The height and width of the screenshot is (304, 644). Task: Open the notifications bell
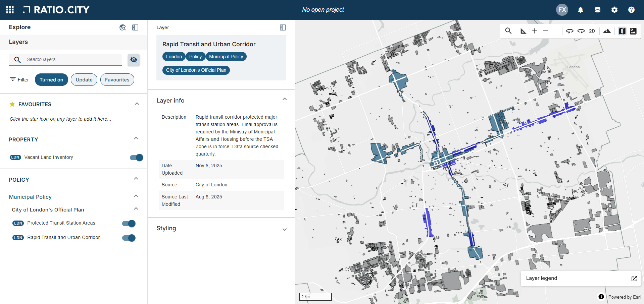pyautogui.click(x=580, y=10)
